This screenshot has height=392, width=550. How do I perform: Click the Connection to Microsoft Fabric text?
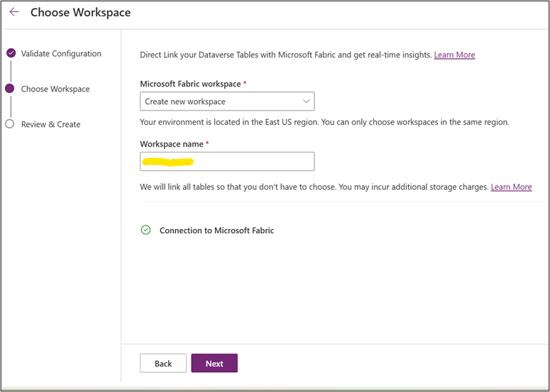pyautogui.click(x=216, y=230)
